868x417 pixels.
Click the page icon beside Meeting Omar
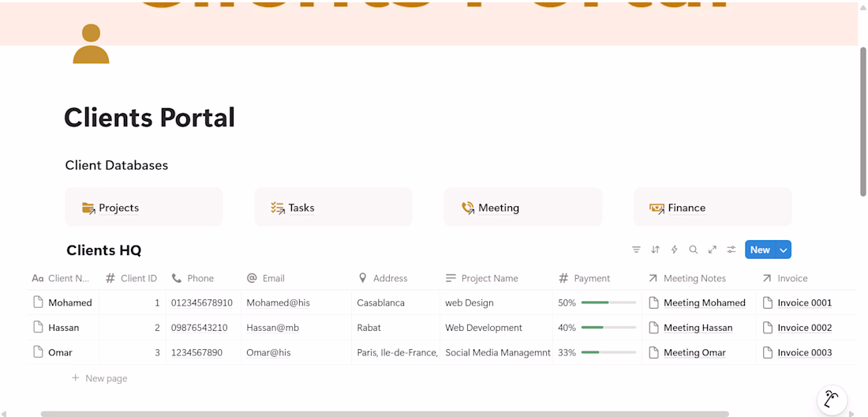coord(654,352)
